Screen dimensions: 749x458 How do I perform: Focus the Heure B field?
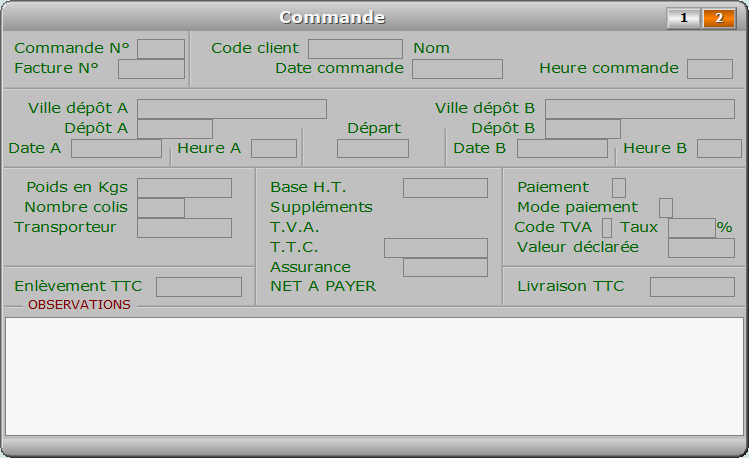pyautogui.click(x=719, y=149)
